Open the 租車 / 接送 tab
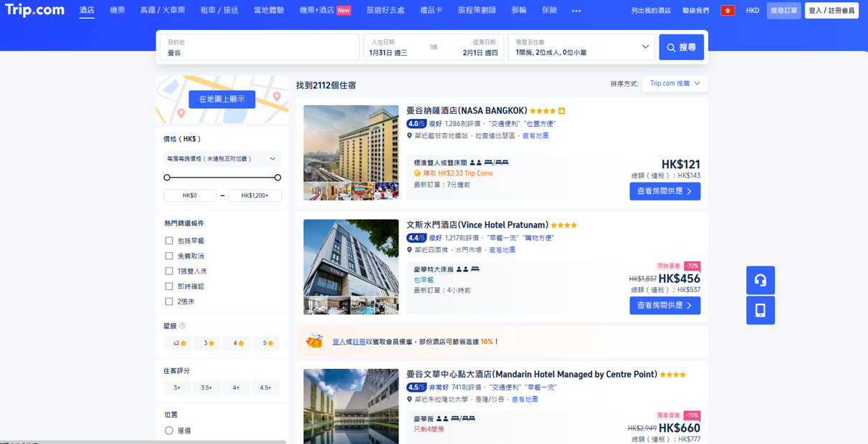The width and height of the screenshot is (868, 444). [219, 11]
